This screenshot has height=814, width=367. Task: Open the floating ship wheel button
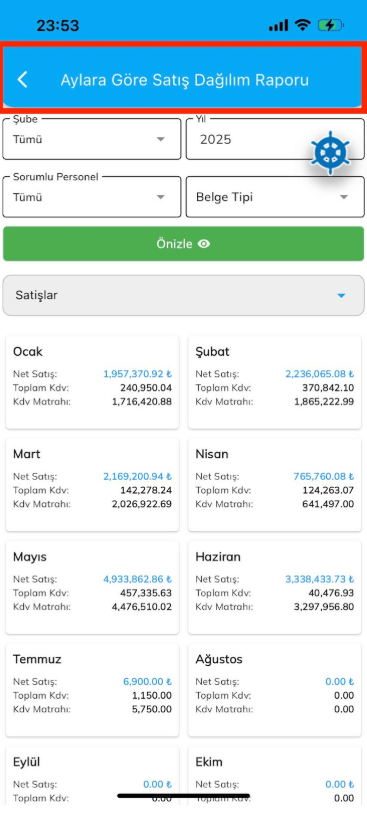330,153
